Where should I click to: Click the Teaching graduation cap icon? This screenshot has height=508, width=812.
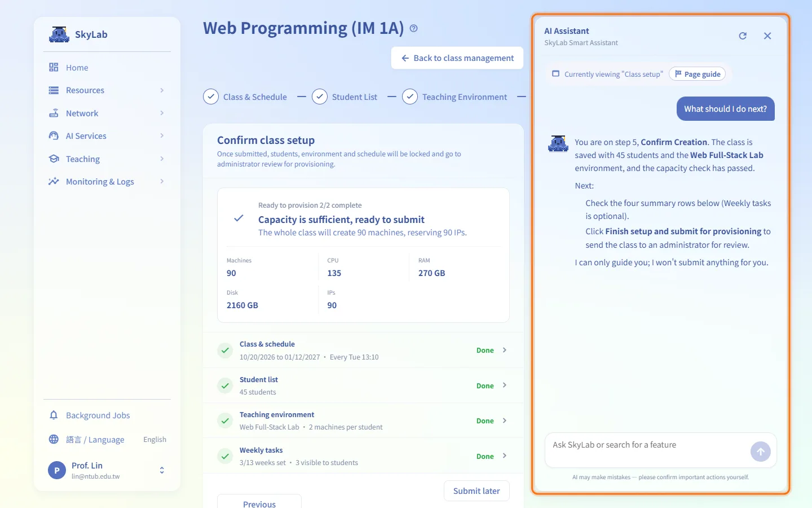point(54,159)
